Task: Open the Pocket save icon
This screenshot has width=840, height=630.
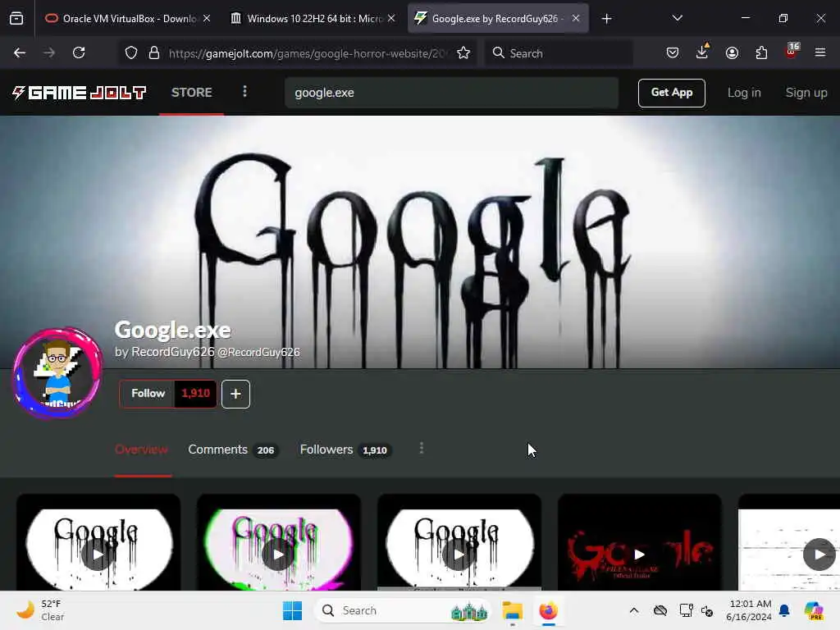Action: point(673,52)
